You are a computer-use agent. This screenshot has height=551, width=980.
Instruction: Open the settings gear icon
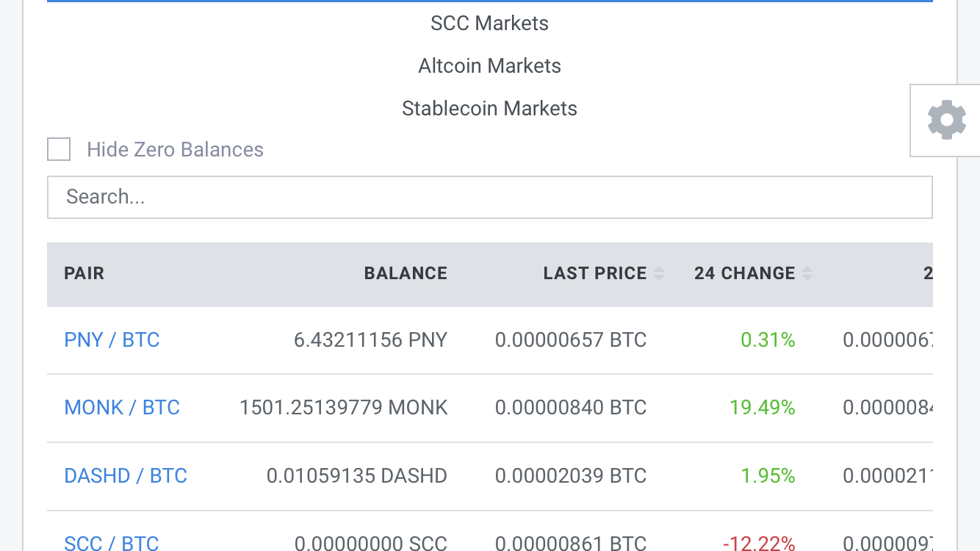click(x=946, y=120)
